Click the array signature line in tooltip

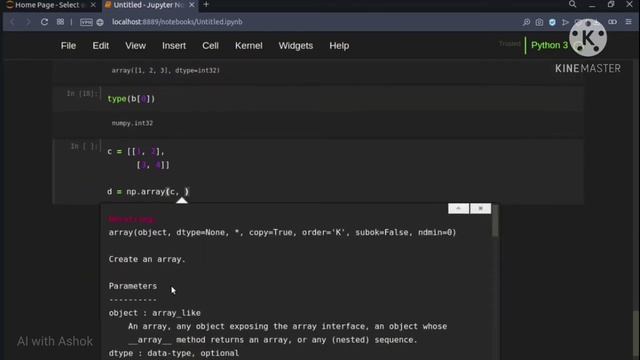(x=282, y=232)
